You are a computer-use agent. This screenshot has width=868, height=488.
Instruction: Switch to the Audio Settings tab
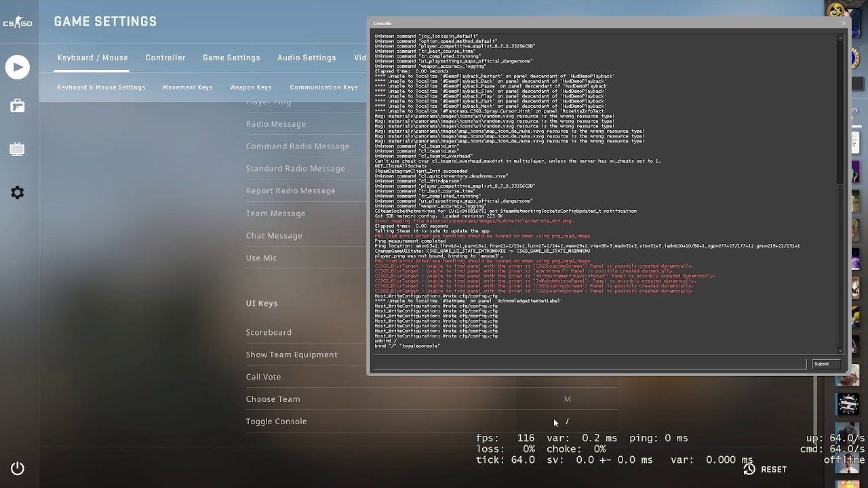click(x=307, y=58)
